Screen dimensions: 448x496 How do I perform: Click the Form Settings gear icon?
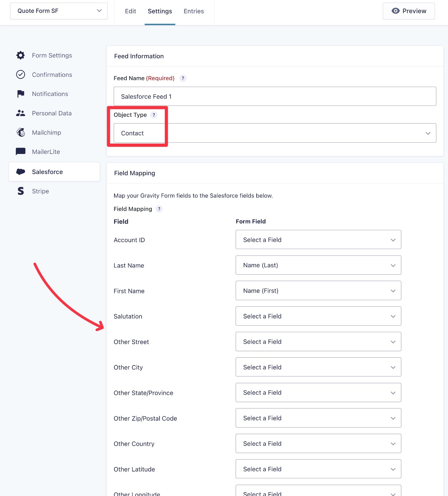click(21, 55)
